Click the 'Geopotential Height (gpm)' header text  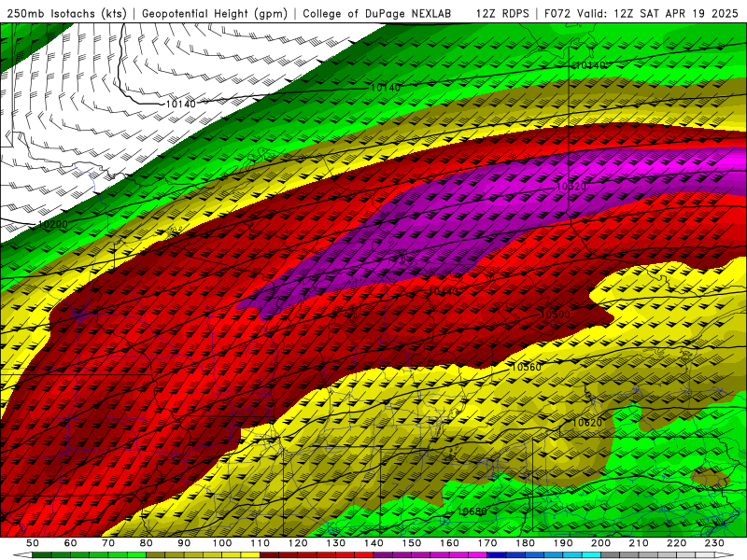[x=215, y=14]
